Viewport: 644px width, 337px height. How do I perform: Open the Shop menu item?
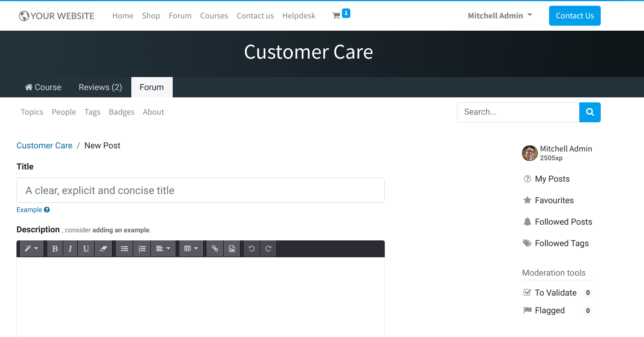point(151,16)
